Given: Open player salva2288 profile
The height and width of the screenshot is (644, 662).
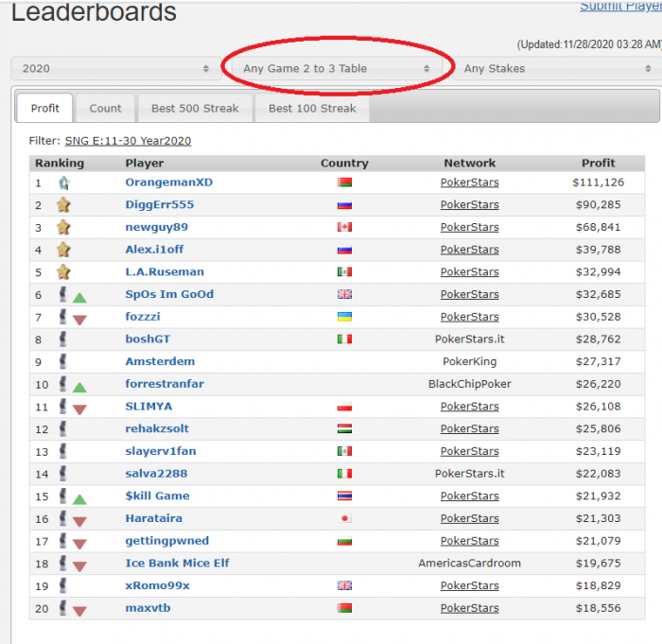Looking at the screenshot, I should pos(156,474).
